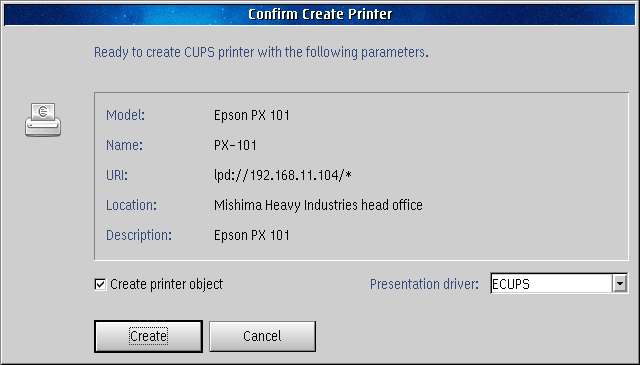This screenshot has height=365, width=640.
Task: Toggle the Create printer object checkbox
Action: point(100,284)
